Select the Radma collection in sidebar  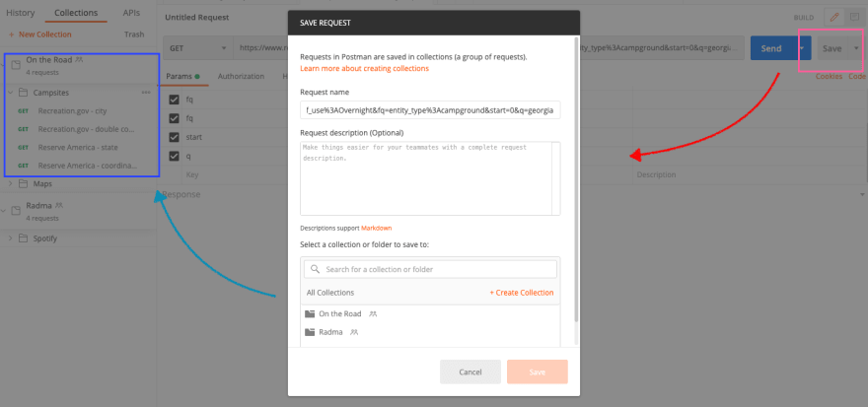tap(38, 206)
